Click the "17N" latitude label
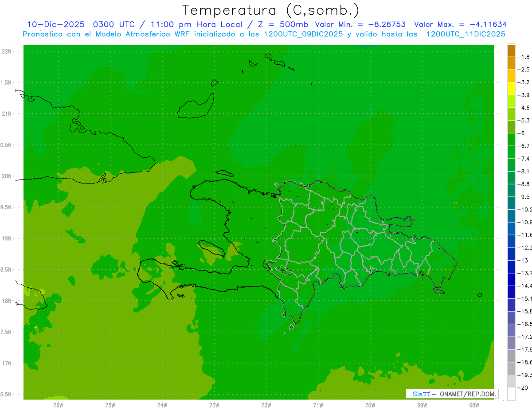The height and width of the screenshot is (411, 532). 7,363
